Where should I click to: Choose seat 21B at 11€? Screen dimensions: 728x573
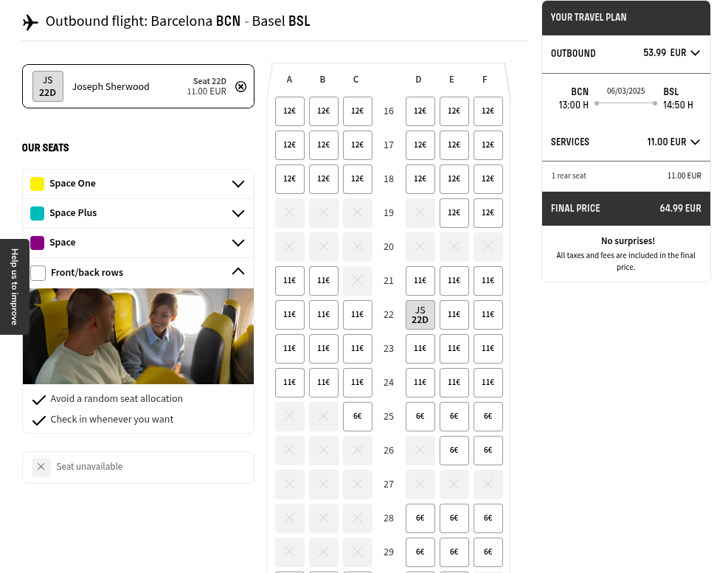(x=324, y=281)
